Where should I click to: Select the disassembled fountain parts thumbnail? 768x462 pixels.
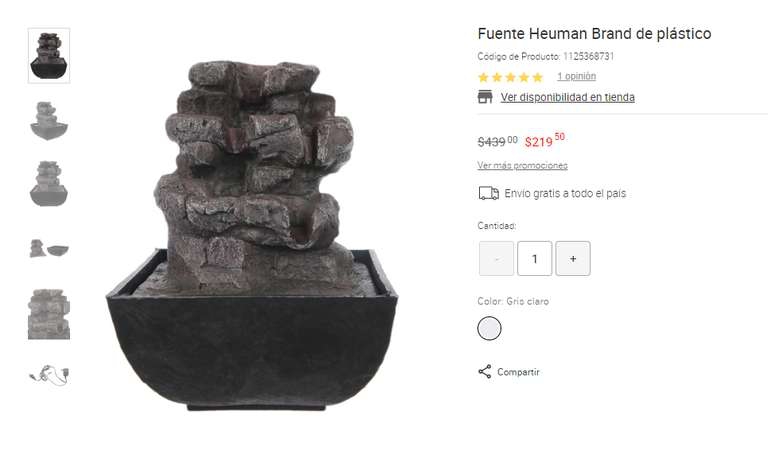[49, 248]
